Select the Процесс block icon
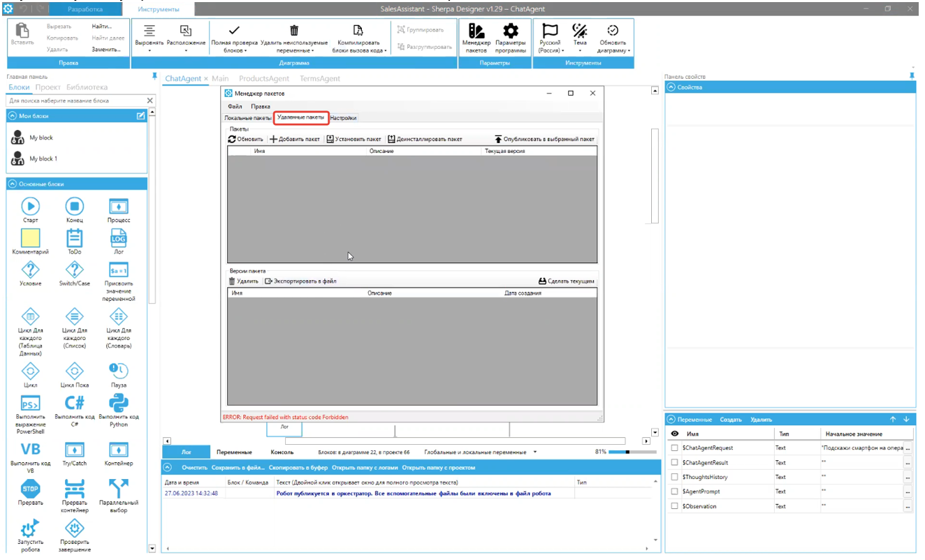The image size is (925, 560). (x=119, y=206)
